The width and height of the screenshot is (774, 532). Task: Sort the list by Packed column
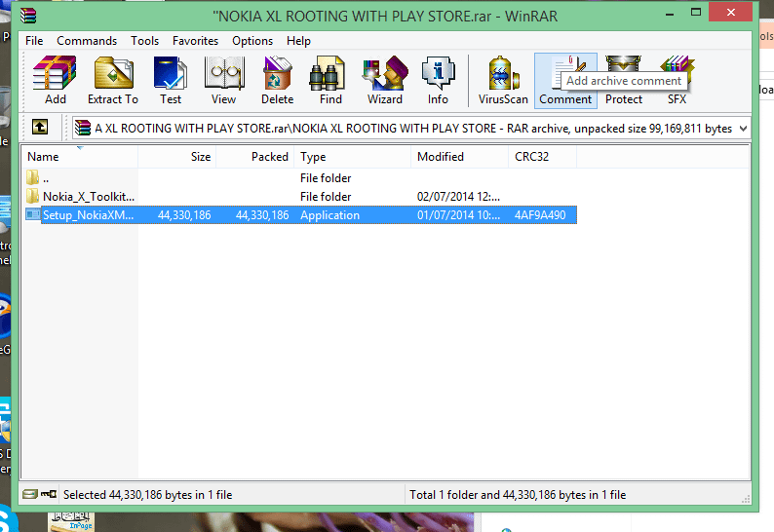point(255,157)
